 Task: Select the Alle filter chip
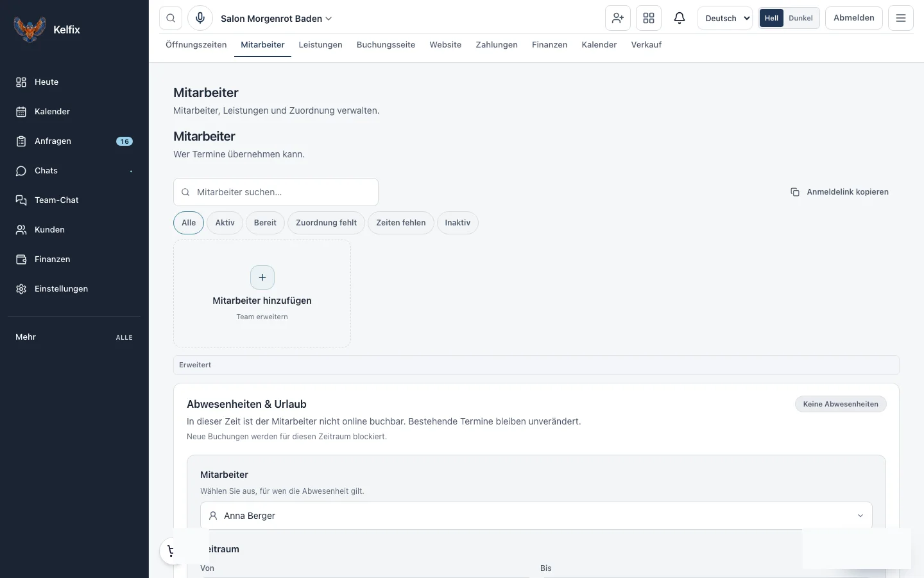point(189,223)
